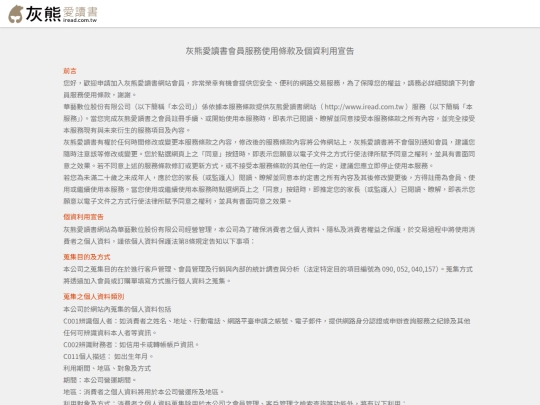Screen dimensions: 540x405
Task: Click the line 期間：本公司營運期間
Action: (x=100, y=380)
